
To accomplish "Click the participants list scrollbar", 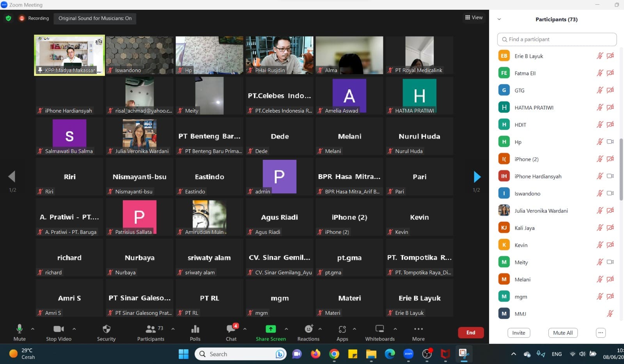I will coord(621,170).
